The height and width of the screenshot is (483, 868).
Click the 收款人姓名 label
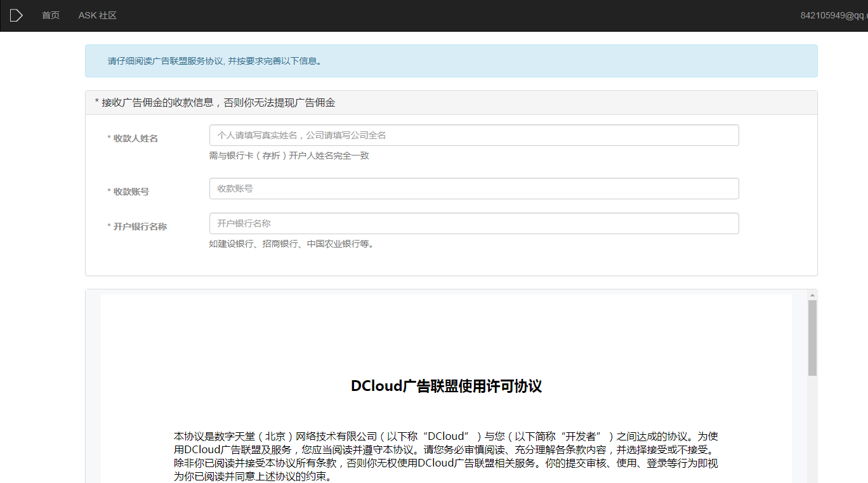pos(133,138)
